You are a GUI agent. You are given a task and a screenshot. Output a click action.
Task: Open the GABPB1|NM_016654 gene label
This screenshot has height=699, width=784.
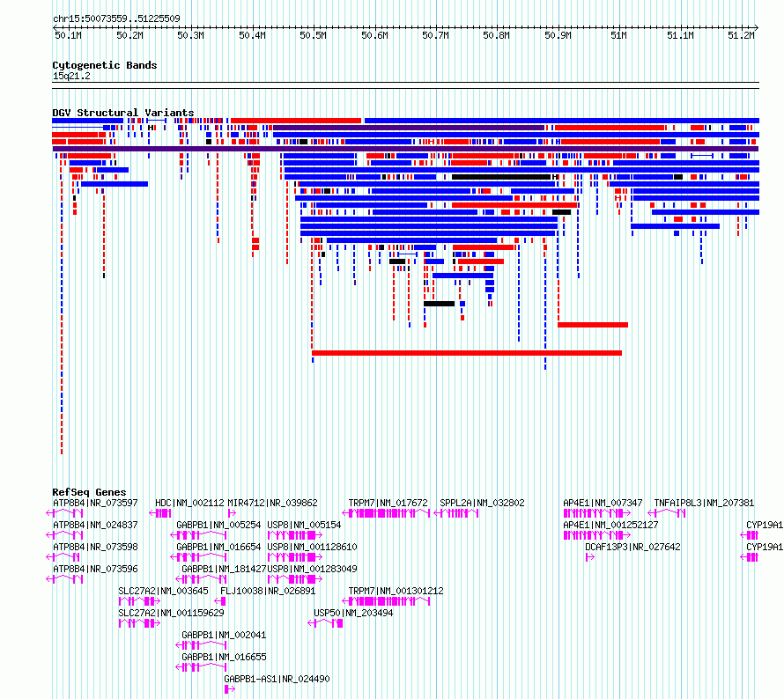(x=218, y=547)
